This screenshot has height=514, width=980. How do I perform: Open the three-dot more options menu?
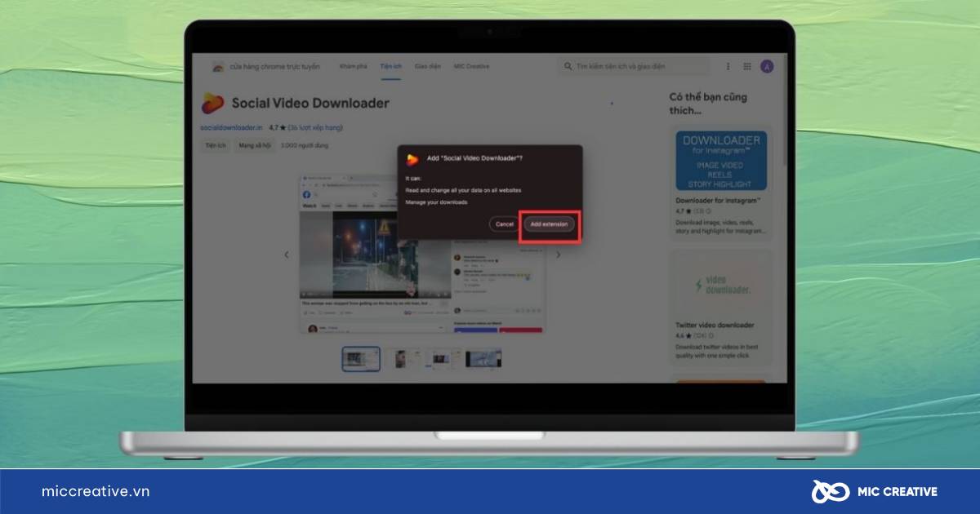tap(728, 66)
